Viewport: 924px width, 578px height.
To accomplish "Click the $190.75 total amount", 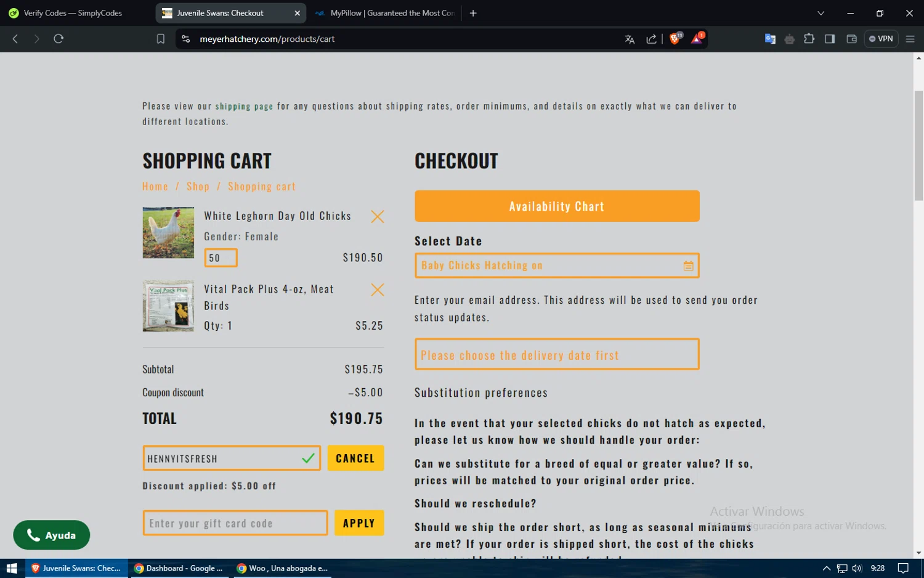I will tap(356, 418).
